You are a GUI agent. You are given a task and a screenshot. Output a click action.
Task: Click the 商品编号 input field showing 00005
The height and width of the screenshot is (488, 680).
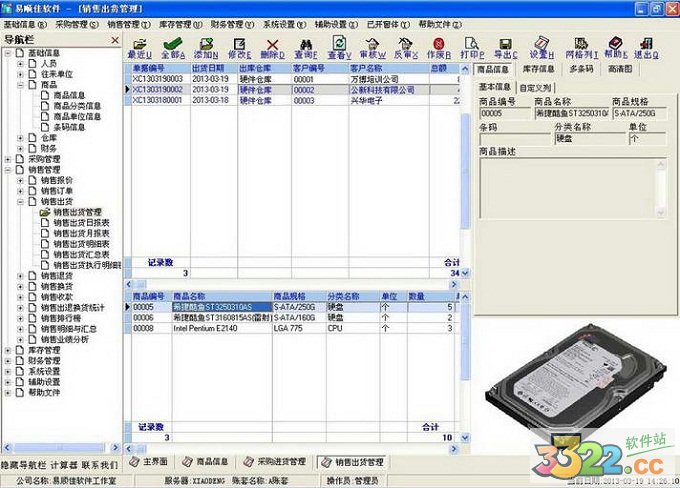[504, 114]
